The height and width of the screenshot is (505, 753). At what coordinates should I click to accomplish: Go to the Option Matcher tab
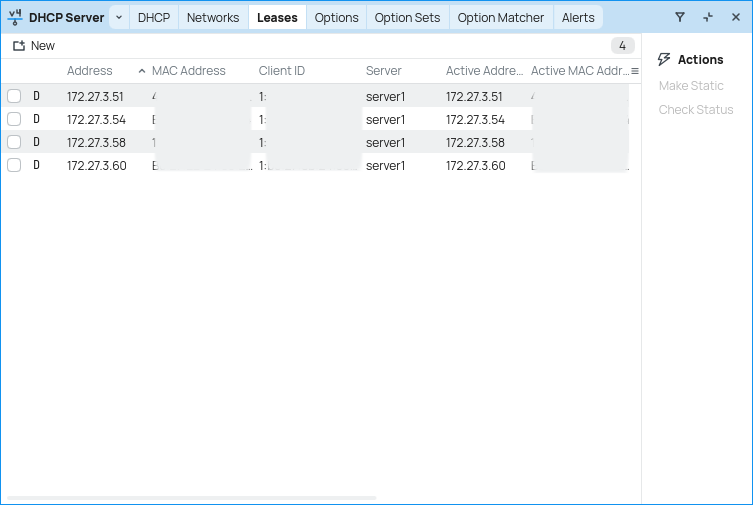pos(500,18)
